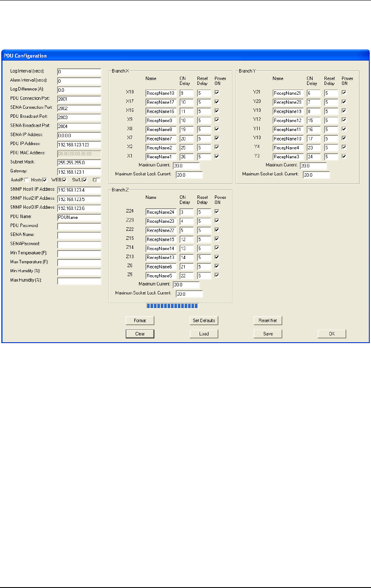This screenshot has height=588, width=371.
Task: Select Branch Y Maximum Current field
Action: tap(313, 166)
